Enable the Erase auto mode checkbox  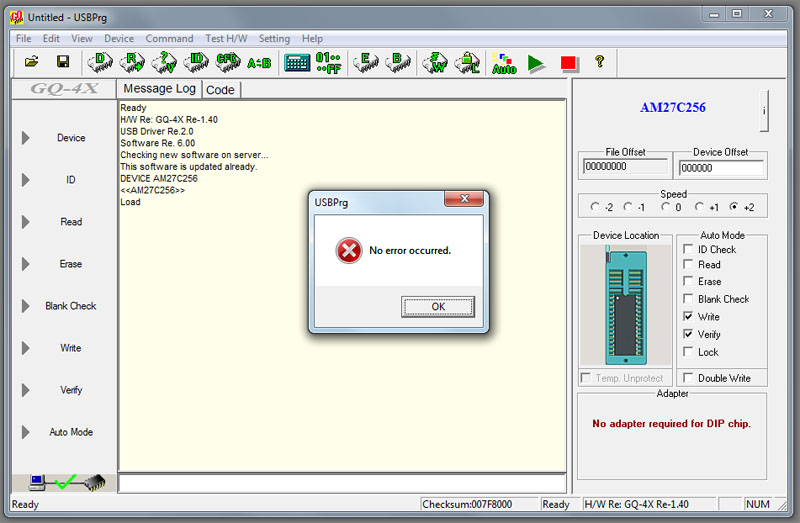click(688, 281)
